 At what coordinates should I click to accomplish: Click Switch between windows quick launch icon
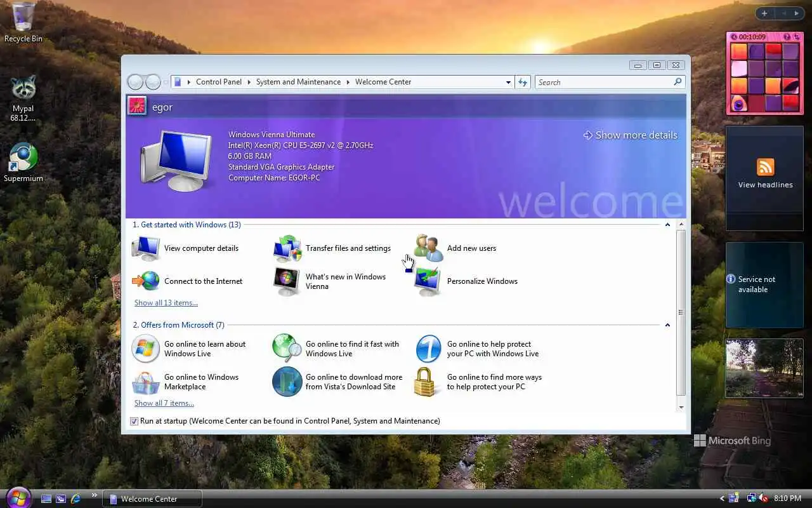[x=61, y=499]
